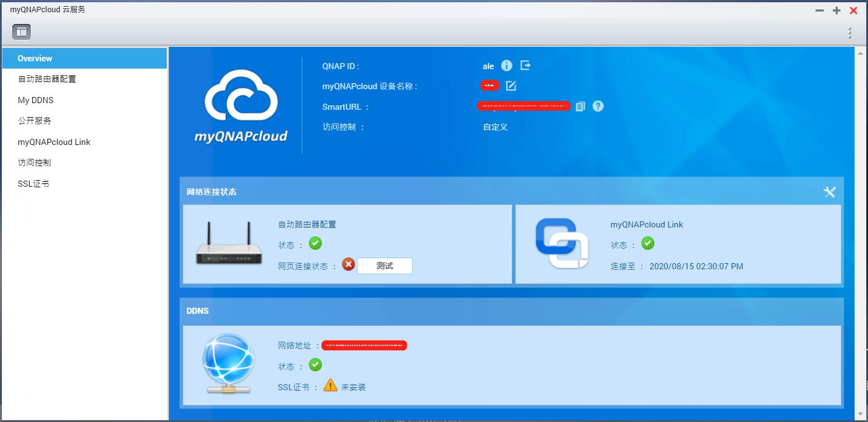This screenshot has height=422, width=868.
Task: Copy the SmartURL using the copy icon
Action: pyautogui.click(x=580, y=106)
